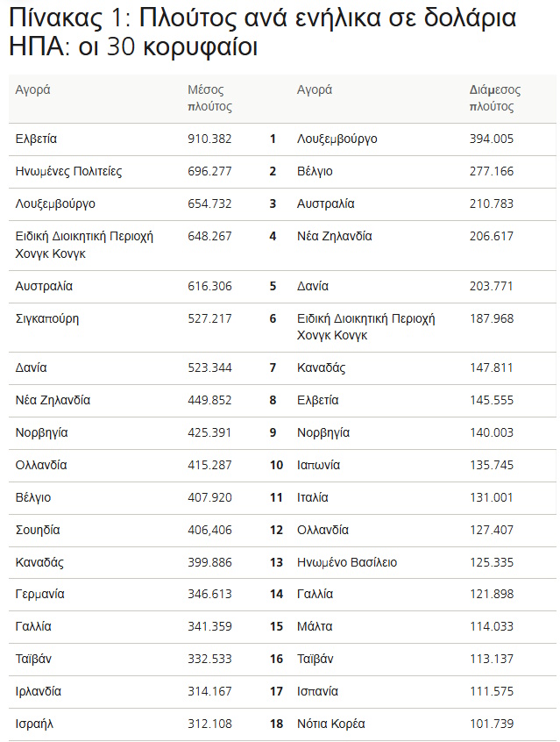Click mean wealth value 910.382
The width and height of the screenshot is (560, 742).
click(x=209, y=139)
